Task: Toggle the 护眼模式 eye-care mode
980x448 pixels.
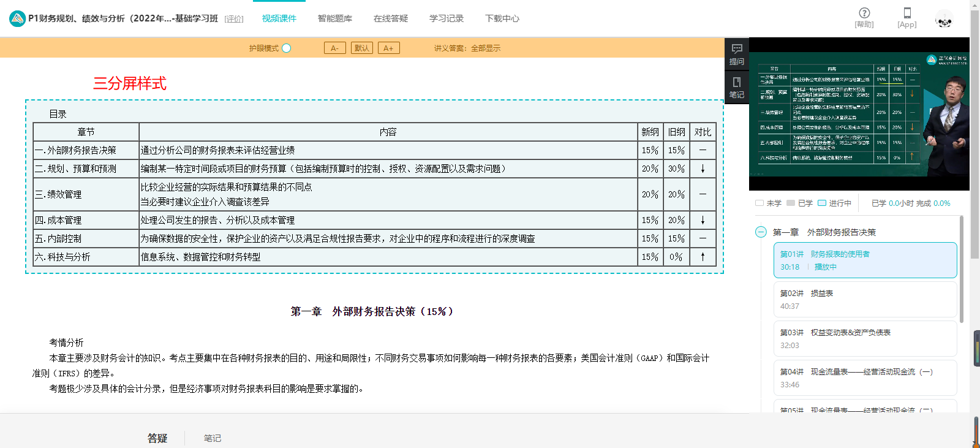Action: [x=287, y=48]
